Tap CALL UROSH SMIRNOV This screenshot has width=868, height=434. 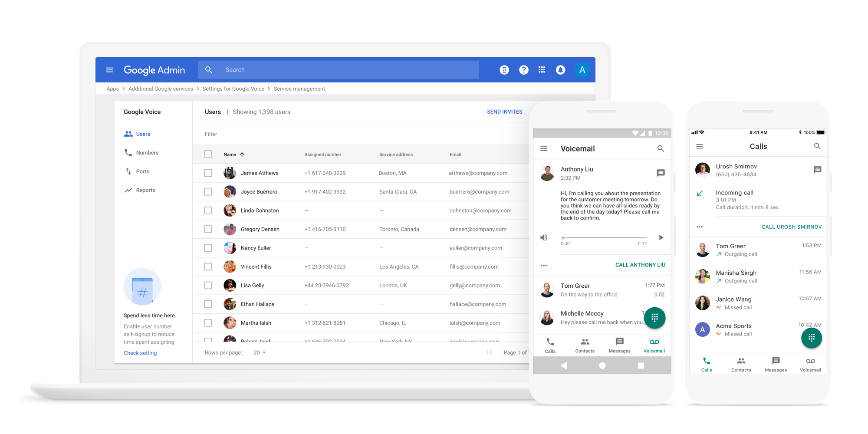[792, 227]
